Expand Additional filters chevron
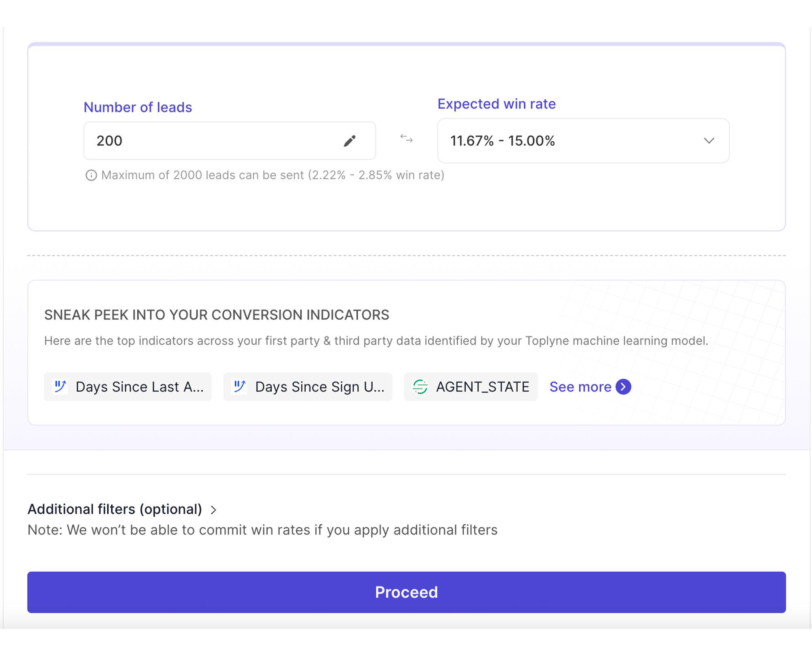The width and height of the screenshot is (812, 650). coord(214,510)
